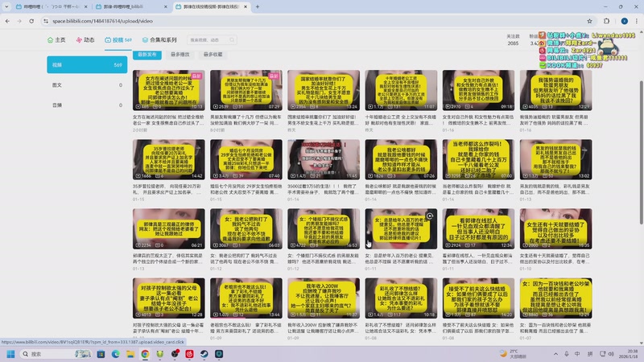Open a new browser tab with plus
Viewport: 644px width, 362px height.
coord(258,6)
